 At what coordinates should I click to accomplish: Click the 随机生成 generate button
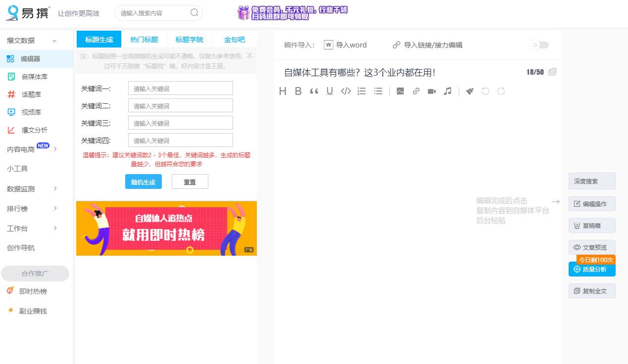(x=143, y=182)
